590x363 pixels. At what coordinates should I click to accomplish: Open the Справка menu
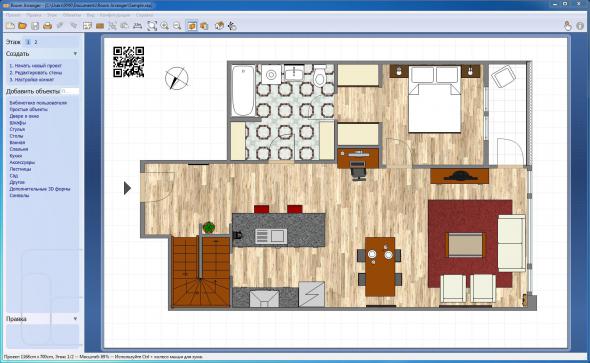(144, 15)
